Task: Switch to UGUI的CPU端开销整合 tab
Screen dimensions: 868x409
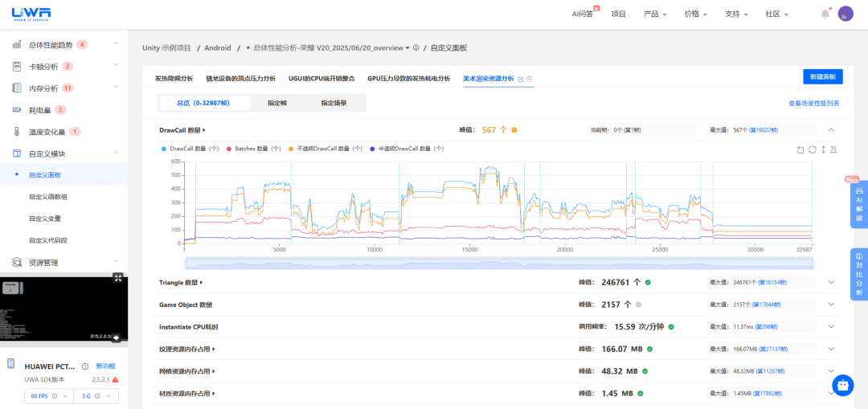Action: pos(321,79)
